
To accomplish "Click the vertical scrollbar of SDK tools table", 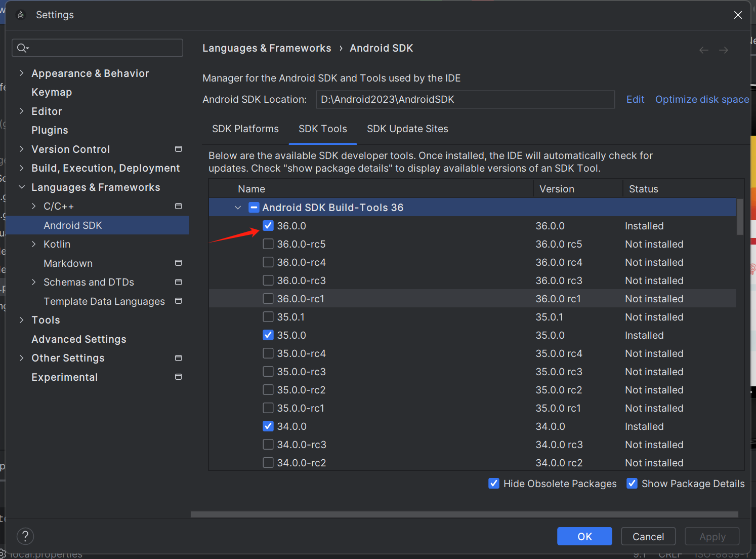I will pos(740,217).
